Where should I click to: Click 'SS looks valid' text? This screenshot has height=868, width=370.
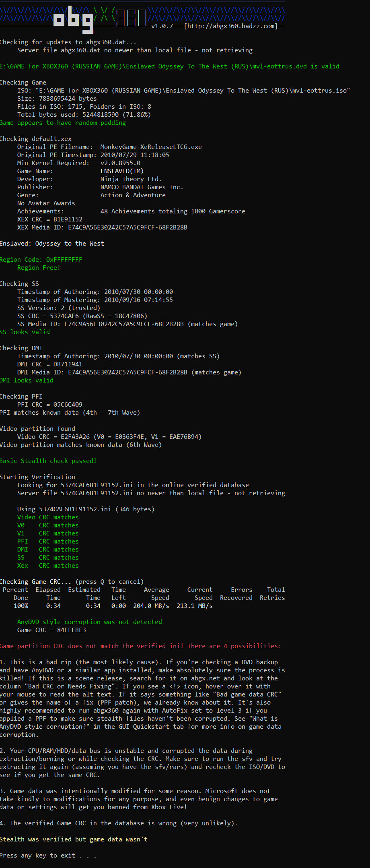tap(25, 332)
